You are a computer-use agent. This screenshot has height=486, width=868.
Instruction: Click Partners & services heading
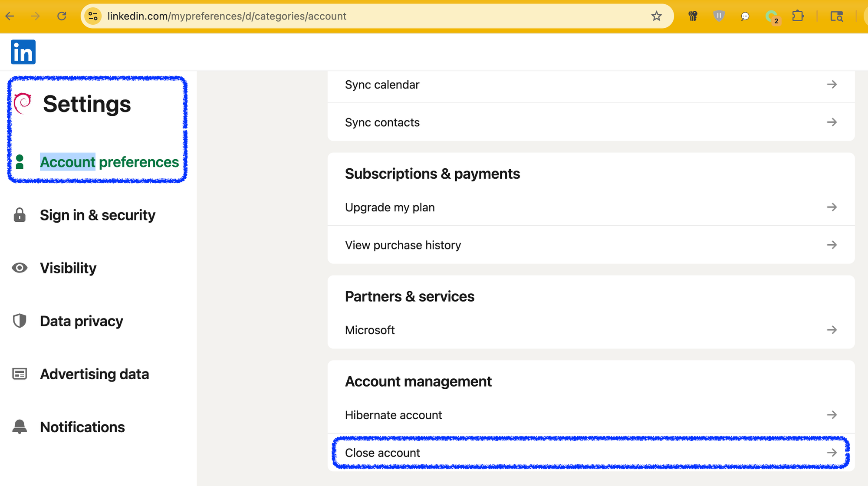(410, 296)
